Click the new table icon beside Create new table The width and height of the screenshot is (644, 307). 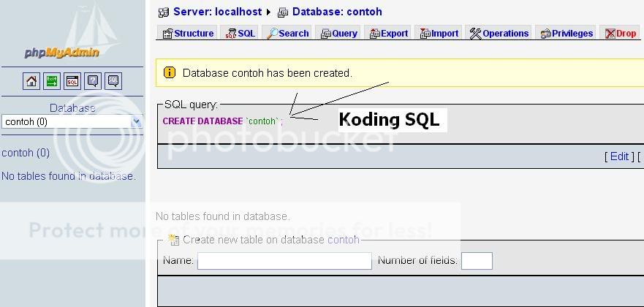coord(174,240)
